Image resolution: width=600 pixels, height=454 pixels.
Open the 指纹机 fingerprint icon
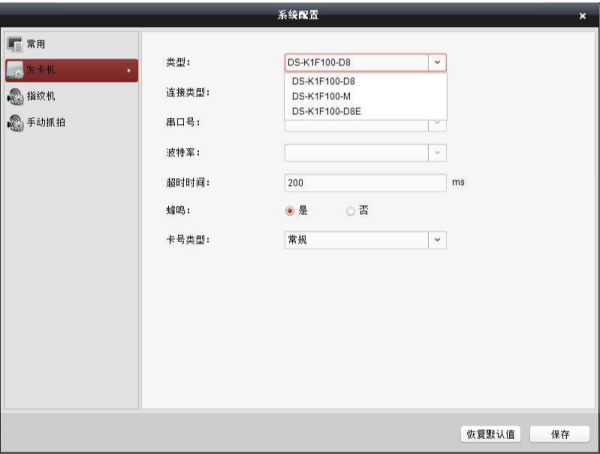15,96
